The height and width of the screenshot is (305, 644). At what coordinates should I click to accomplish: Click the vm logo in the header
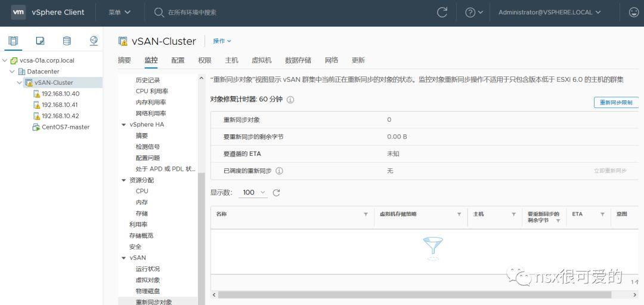point(18,13)
